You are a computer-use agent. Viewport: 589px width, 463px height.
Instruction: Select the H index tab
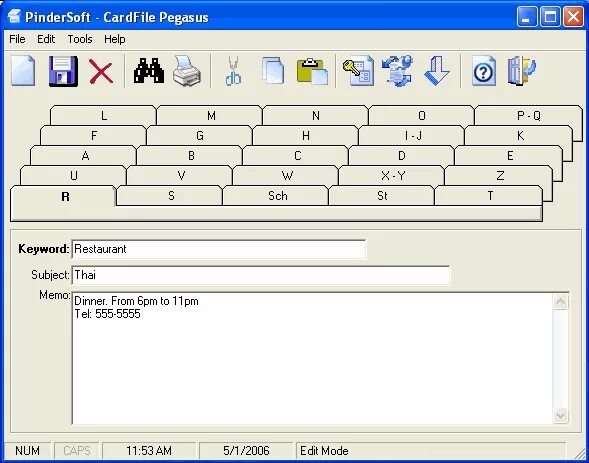(x=306, y=136)
